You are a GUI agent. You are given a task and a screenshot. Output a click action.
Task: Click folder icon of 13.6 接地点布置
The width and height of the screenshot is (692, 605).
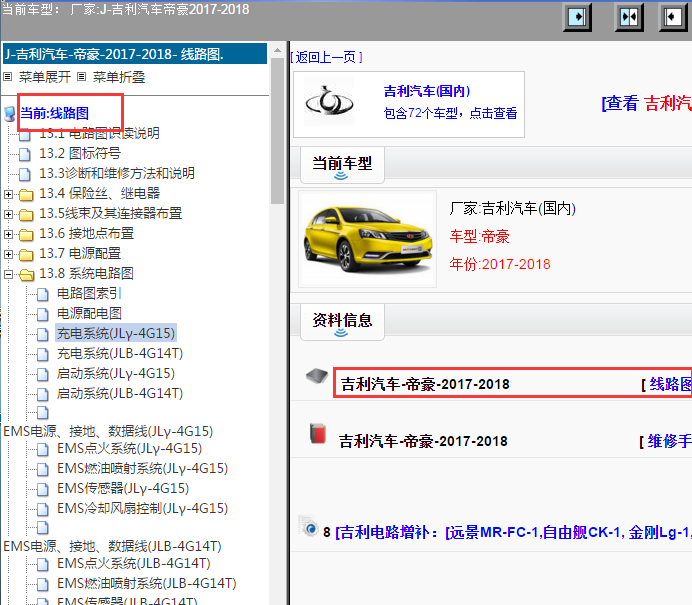(x=26, y=234)
